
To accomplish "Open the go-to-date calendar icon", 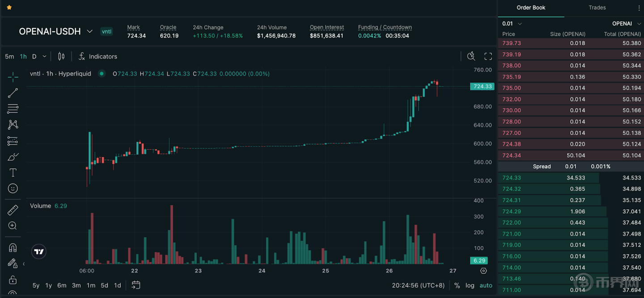I will click(x=136, y=285).
